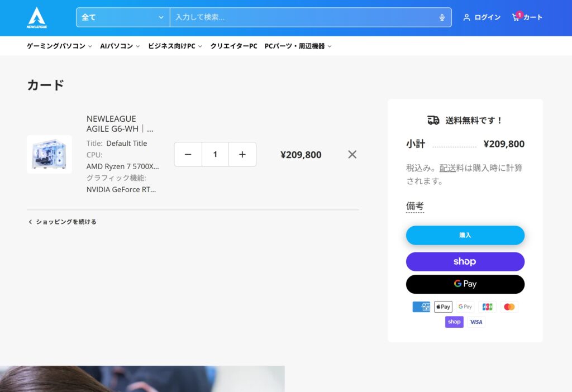
Task: Open the cart icon with badge
Action: [517, 17]
